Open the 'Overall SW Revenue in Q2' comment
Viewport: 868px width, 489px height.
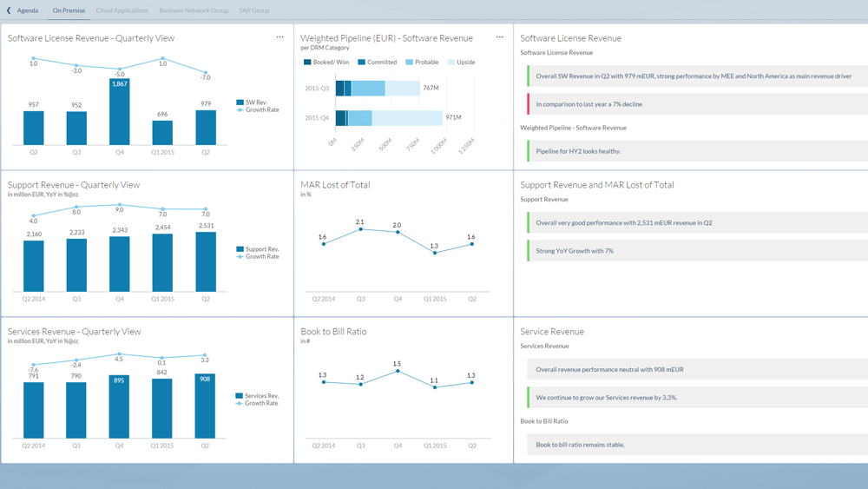[698, 76]
